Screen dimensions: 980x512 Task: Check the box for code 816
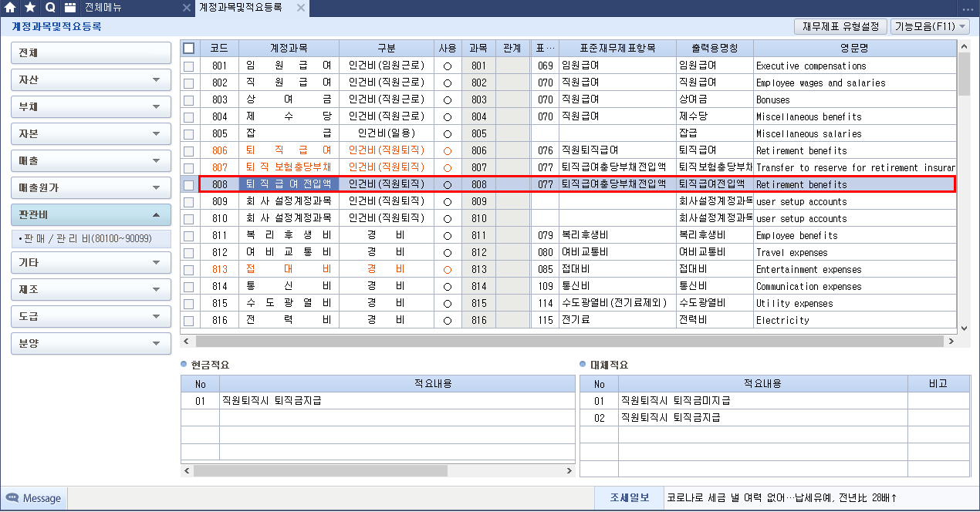pyautogui.click(x=189, y=321)
